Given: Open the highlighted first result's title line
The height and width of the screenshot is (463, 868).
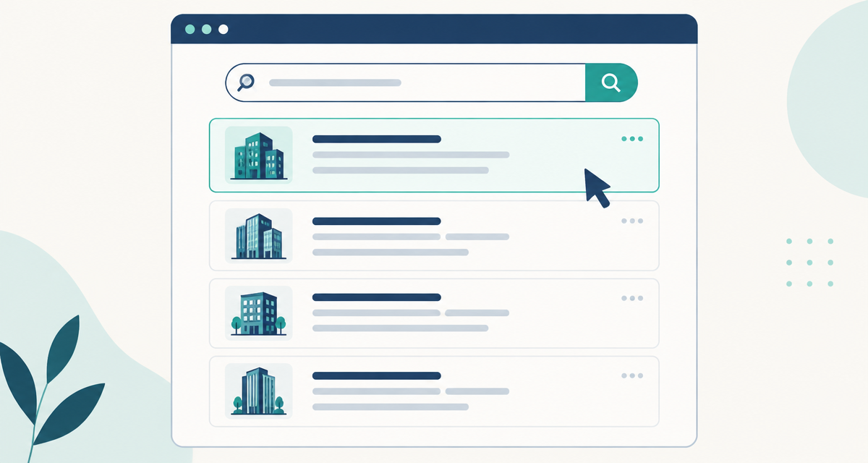Looking at the screenshot, I should click(x=377, y=139).
